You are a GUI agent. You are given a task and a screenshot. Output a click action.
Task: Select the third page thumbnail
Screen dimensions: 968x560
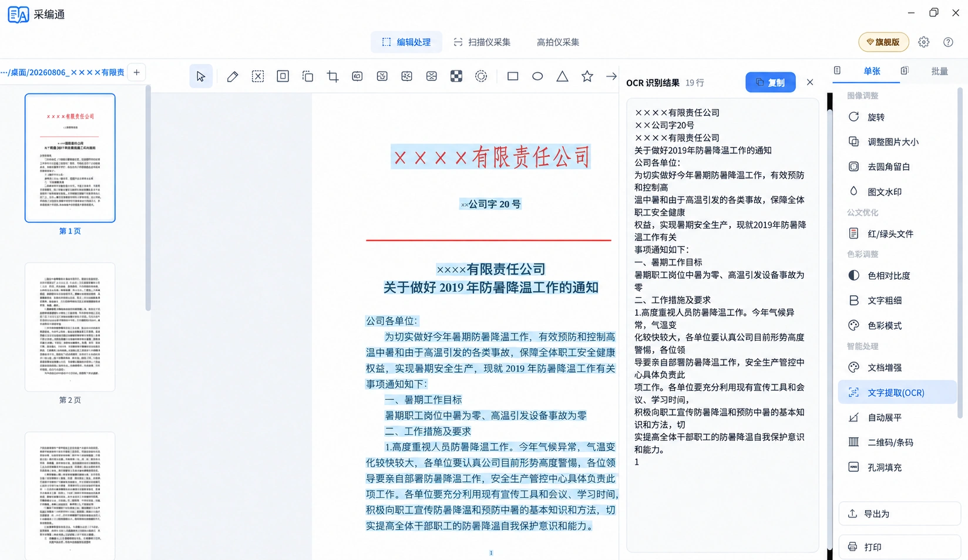tap(70, 496)
